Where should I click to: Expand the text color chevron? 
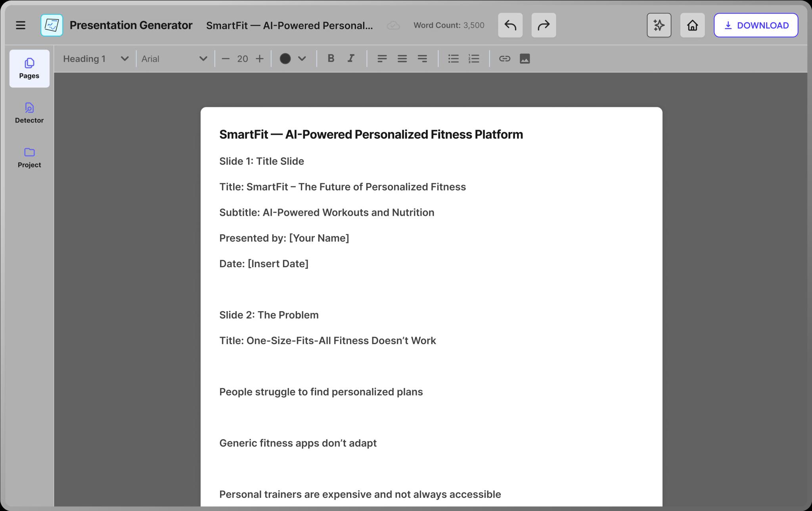302,59
